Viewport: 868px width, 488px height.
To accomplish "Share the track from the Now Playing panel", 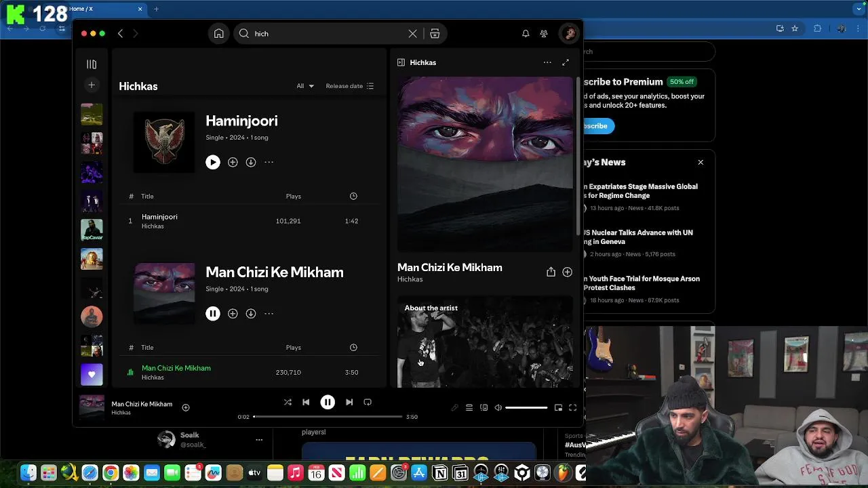I will [551, 272].
